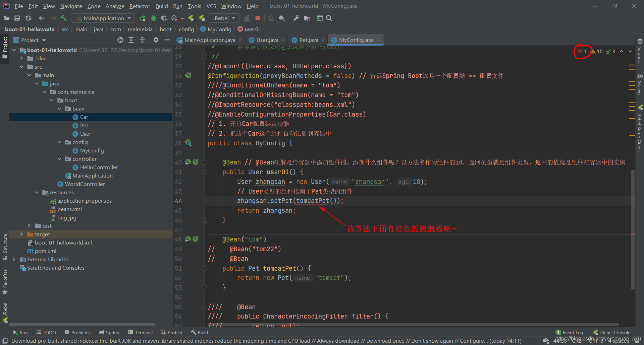Toggle fold marker at line 51
Viewport: 644px width, 345px height.
[205, 269]
